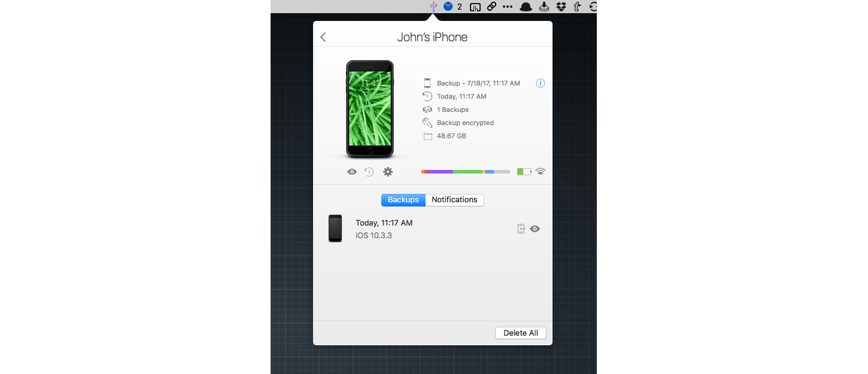Click the stacked disks icon beside 1 Backups
The image size is (868, 374).
click(x=427, y=110)
